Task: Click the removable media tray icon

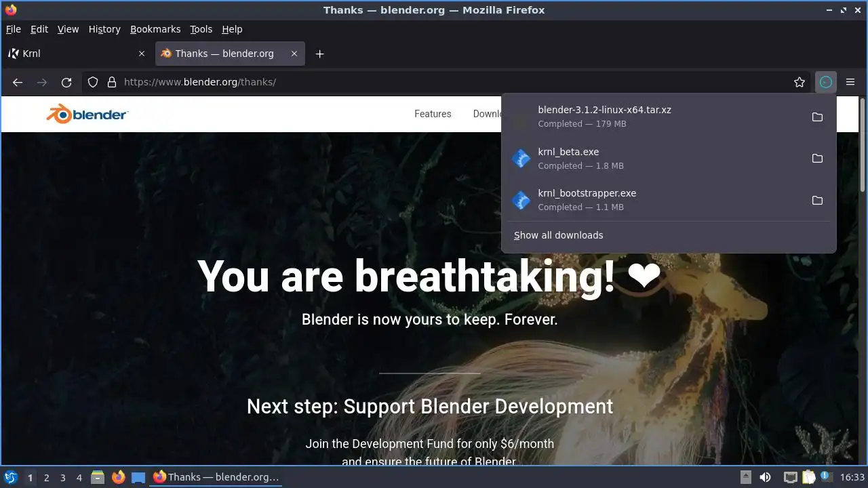Action: point(745,477)
